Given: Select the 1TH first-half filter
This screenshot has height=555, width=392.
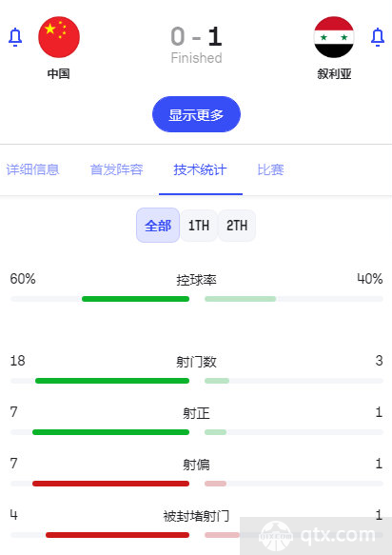Looking at the screenshot, I should (199, 226).
